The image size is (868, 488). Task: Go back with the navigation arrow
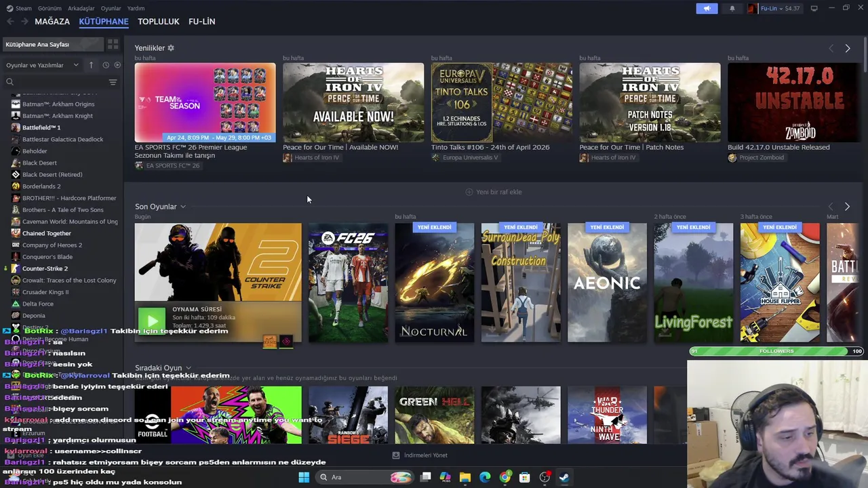pyautogui.click(x=10, y=22)
